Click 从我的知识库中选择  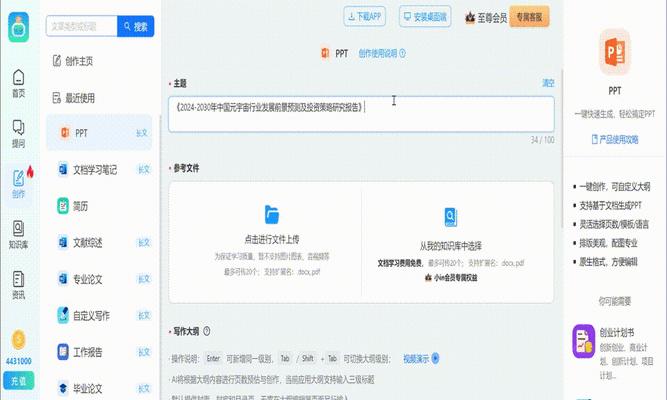450,246
